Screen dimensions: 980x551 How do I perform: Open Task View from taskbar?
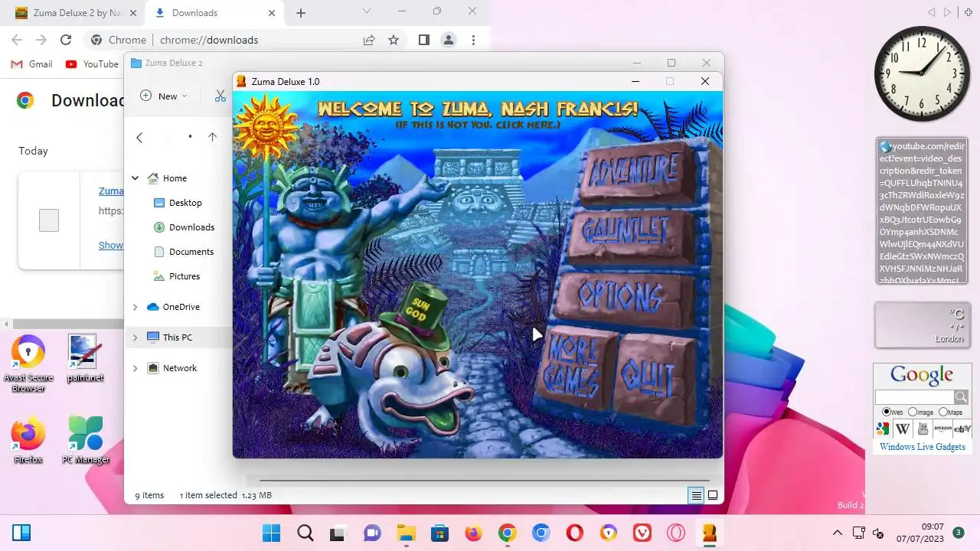point(338,533)
